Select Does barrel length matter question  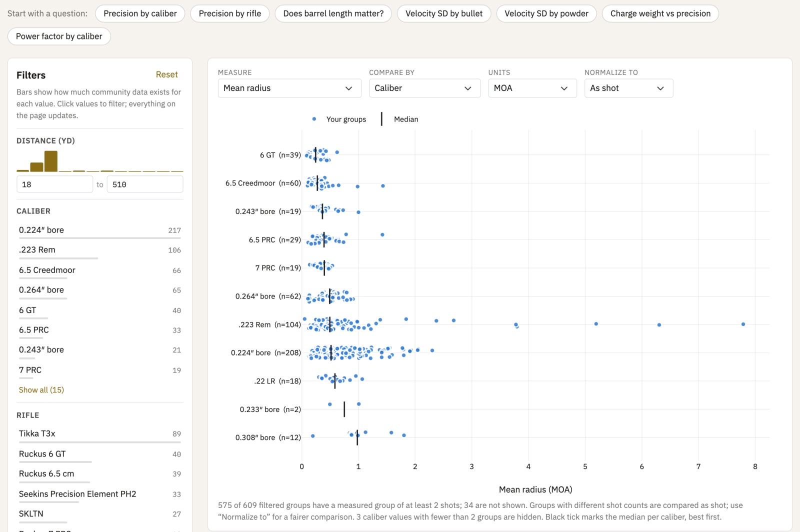pos(333,13)
